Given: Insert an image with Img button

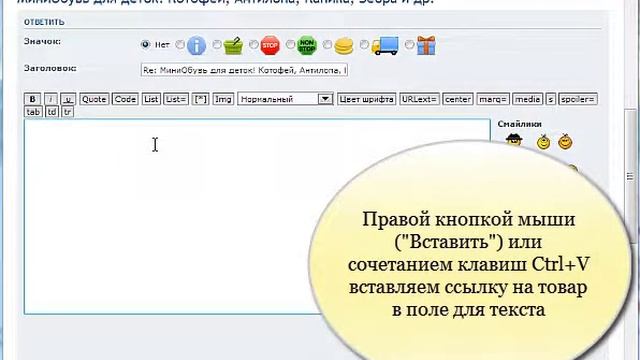Looking at the screenshot, I should point(223,99).
